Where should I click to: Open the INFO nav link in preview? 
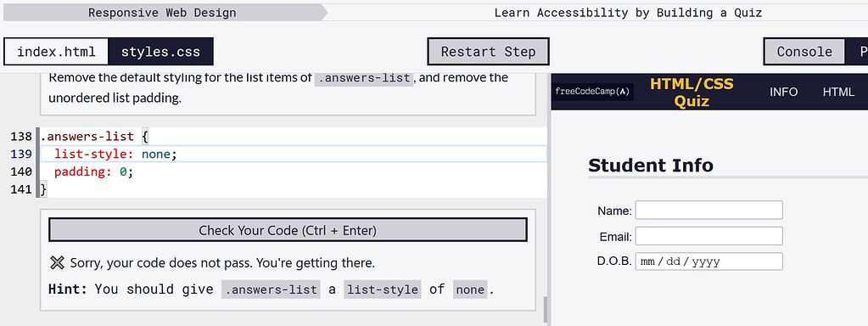click(783, 92)
